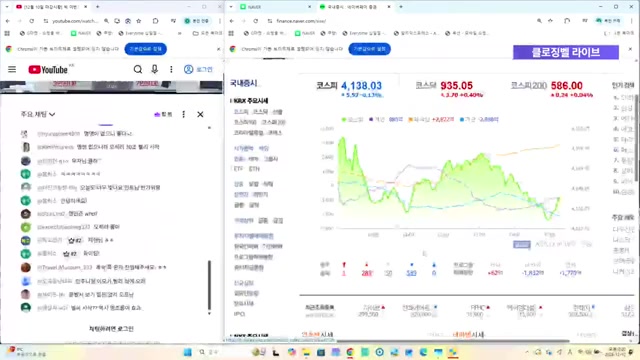Open Chrome from the Windows taskbar
The height and width of the screenshot is (360, 640).
coord(350,352)
